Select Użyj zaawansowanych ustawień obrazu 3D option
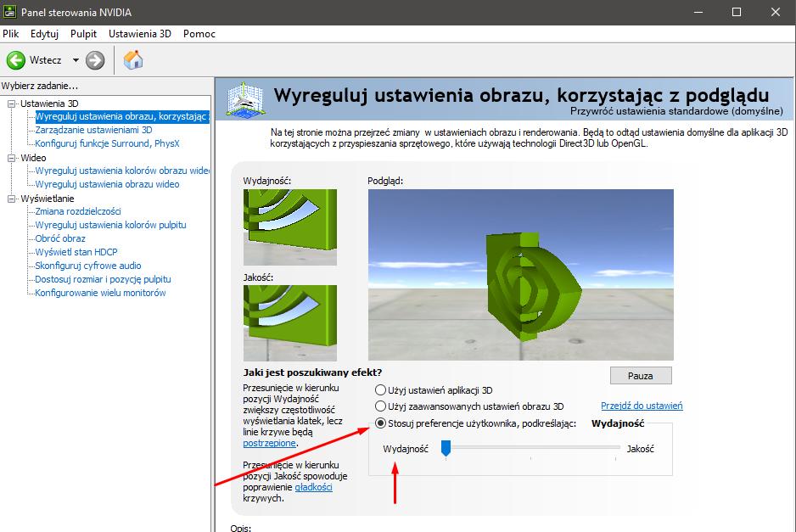Screen dimensions: 796x532 (x=380, y=406)
